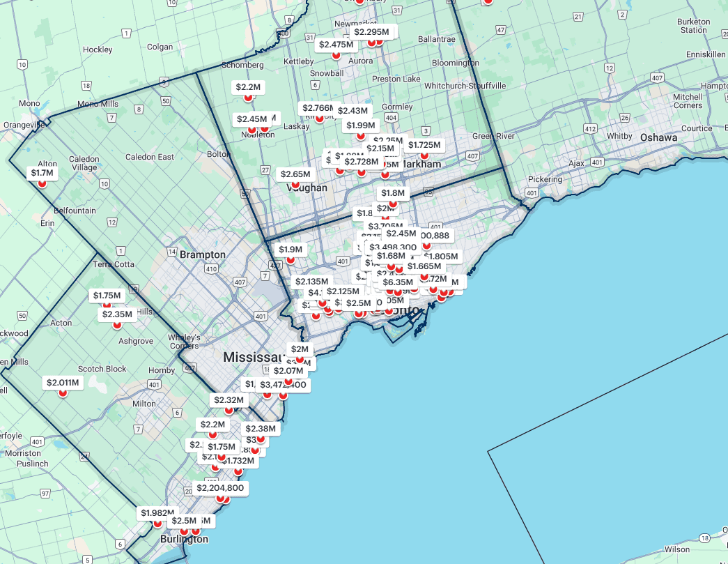728x564 pixels.
Task: Select the $2.295M listing near Newmarket
Action: pos(371,32)
